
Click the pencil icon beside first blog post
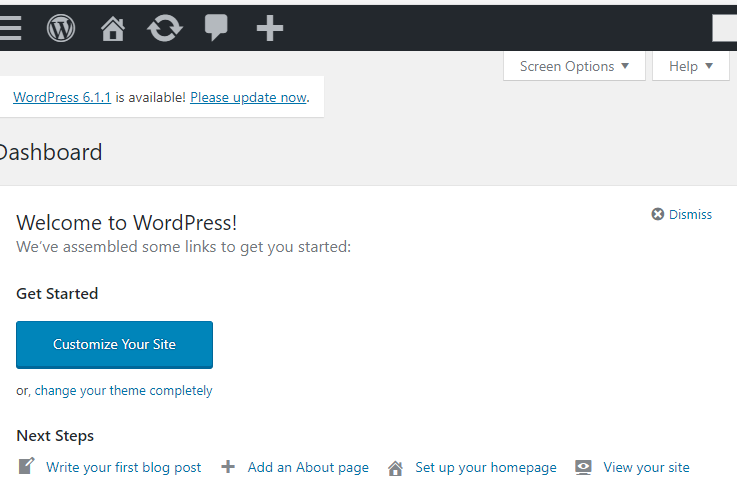(27, 467)
